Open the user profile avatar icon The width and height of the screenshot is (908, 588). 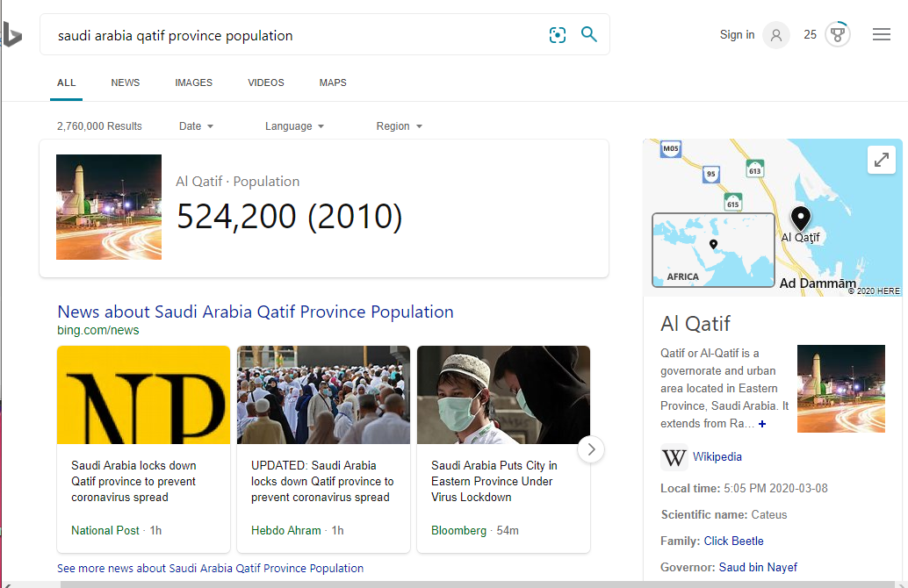click(x=776, y=35)
